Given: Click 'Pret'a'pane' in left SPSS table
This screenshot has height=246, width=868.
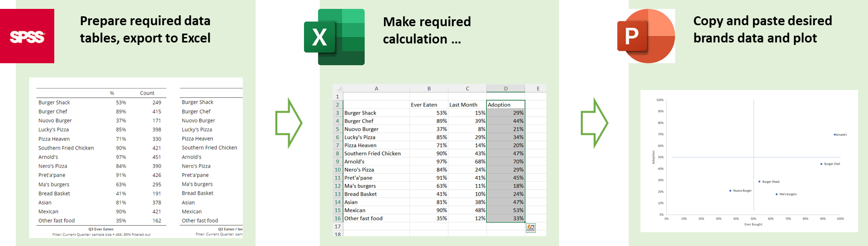Looking at the screenshot, I should tap(52, 175).
